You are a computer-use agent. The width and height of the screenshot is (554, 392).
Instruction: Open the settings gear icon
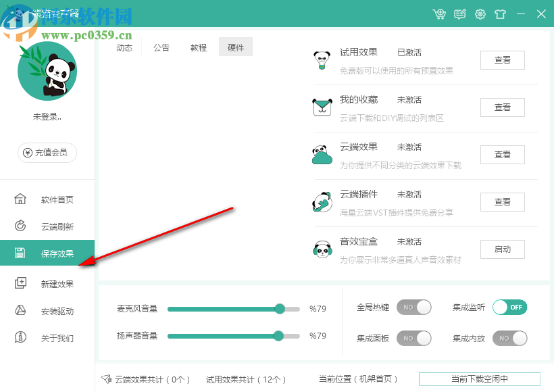(x=480, y=14)
